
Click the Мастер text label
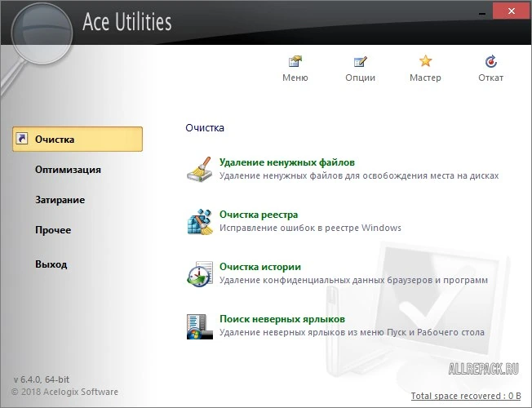pyautogui.click(x=425, y=78)
